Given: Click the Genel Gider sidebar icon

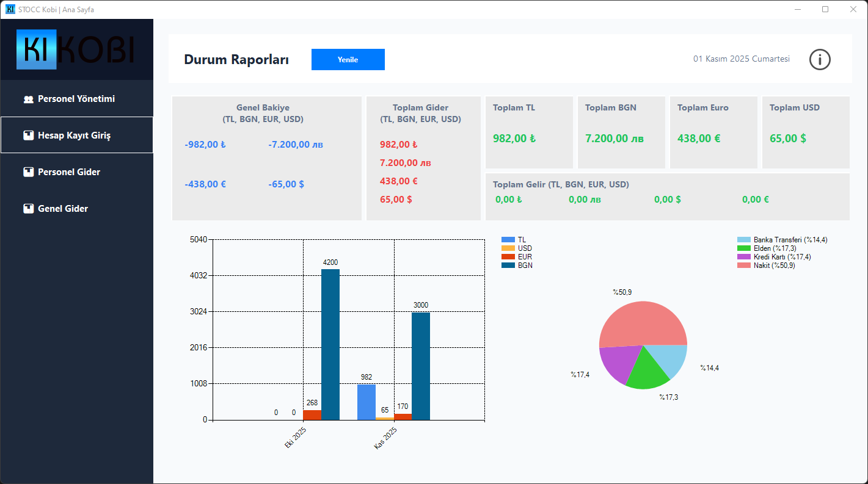Looking at the screenshot, I should coord(28,209).
